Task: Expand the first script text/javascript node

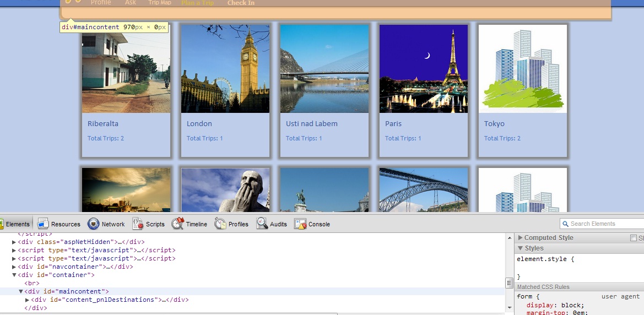Action: tap(14, 250)
